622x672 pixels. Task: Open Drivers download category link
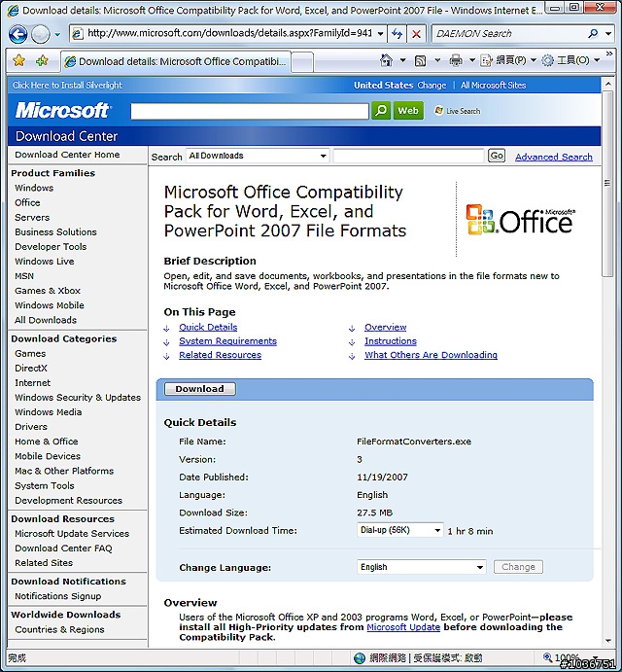point(31,427)
